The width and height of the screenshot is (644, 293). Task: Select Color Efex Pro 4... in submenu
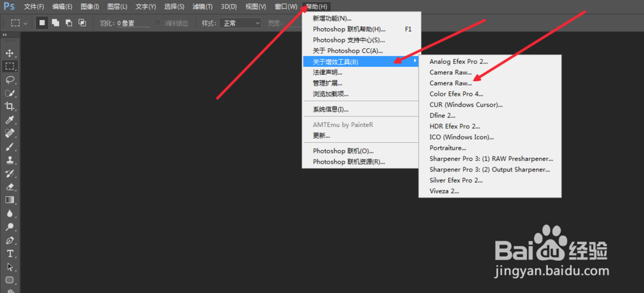pyautogui.click(x=490, y=93)
